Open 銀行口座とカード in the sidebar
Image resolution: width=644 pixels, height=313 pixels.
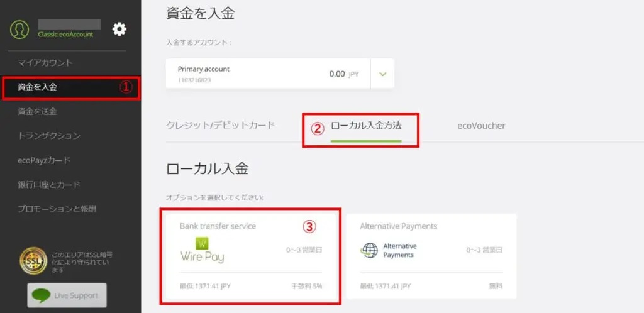tap(49, 185)
